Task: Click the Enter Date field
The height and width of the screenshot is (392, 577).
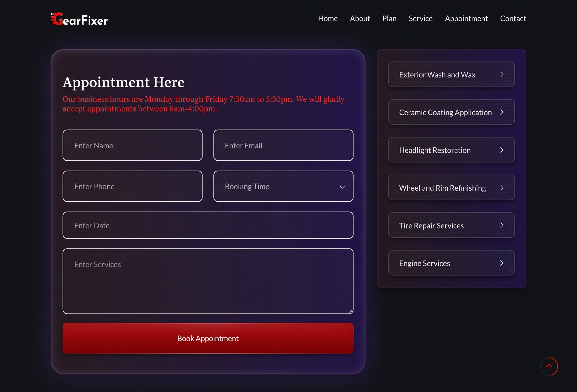Action: click(x=208, y=225)
